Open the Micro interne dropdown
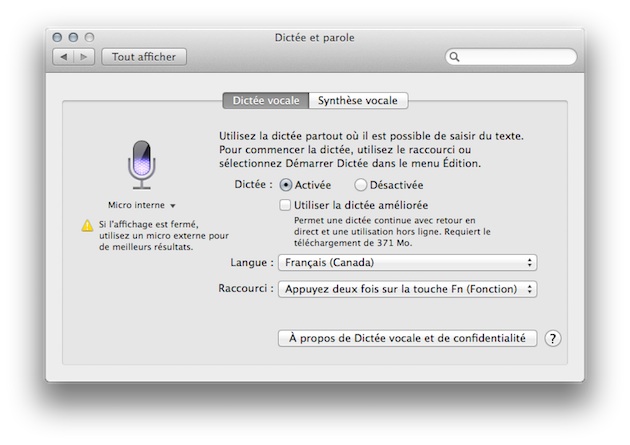The width and height of the screenshot is (630, 445). pyautogui.click(x=141, y=205)
